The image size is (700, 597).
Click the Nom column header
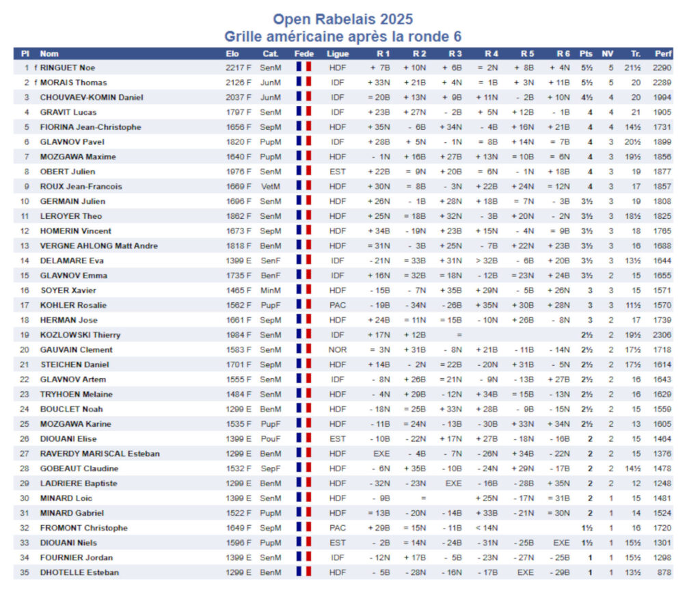[x=49, y=53]
